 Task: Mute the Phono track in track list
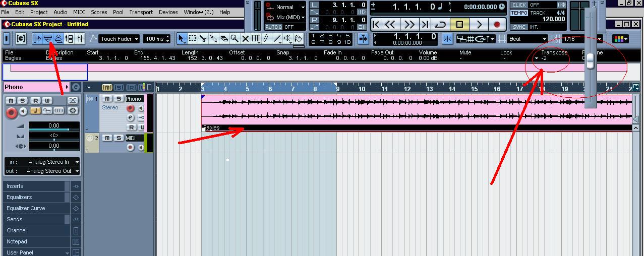pyautogui.click(x=107, y=99)
